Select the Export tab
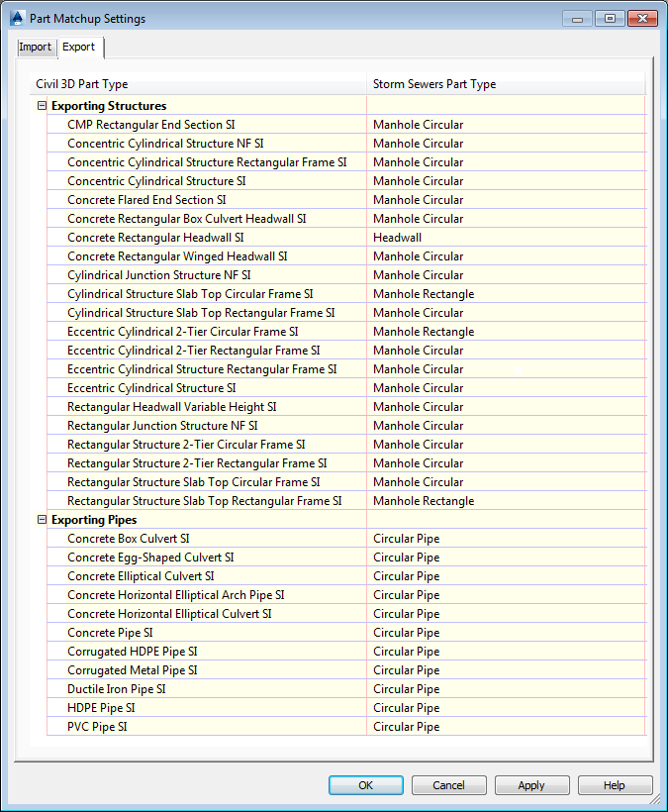 point(79,47)
